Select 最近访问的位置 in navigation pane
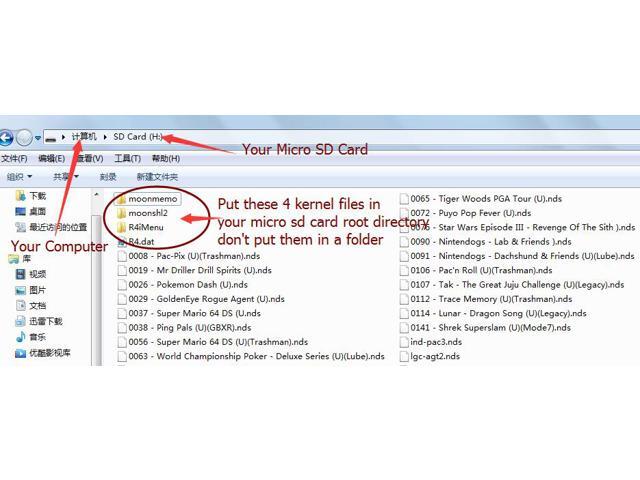 51,227
